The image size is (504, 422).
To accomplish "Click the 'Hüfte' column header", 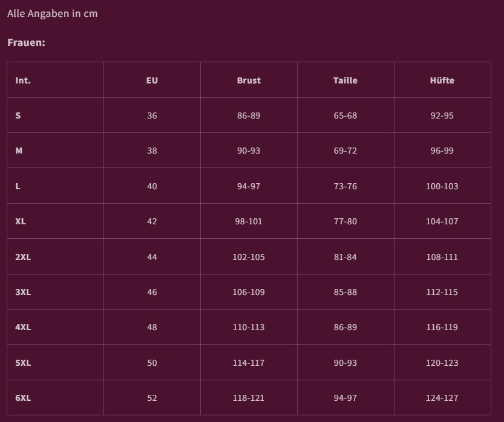I will tap(442, 80).
